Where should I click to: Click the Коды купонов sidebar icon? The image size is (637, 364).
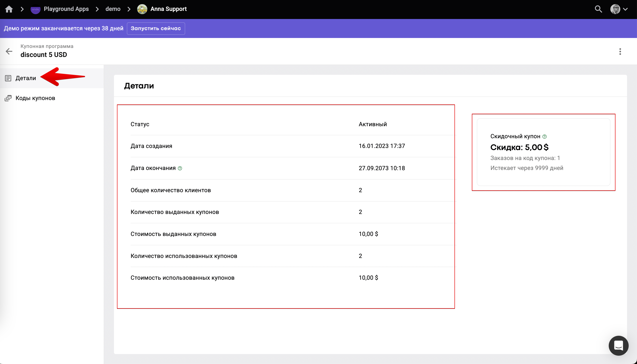8,98
